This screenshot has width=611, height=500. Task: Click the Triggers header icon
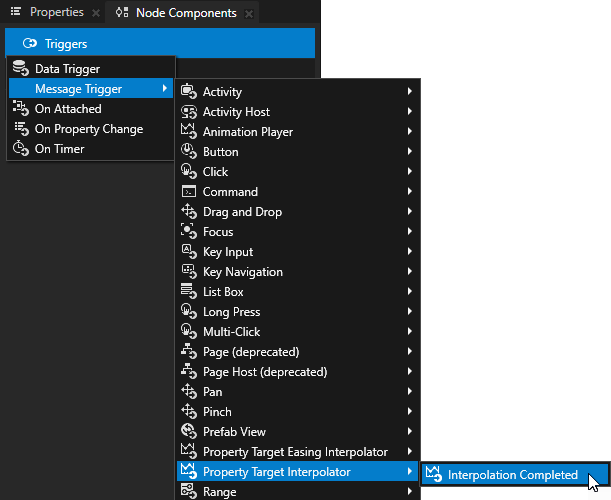(x=29, y=44)
